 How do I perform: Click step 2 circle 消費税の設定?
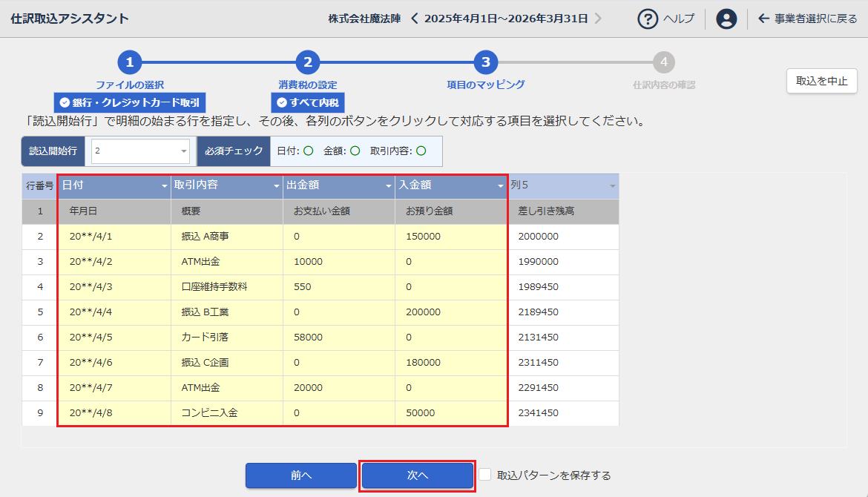(307, 63)
